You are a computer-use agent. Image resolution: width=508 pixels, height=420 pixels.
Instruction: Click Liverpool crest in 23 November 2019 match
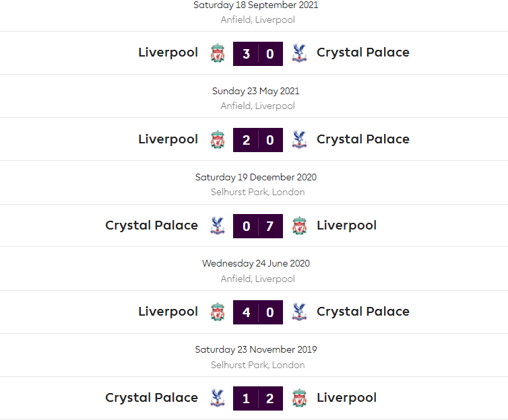point(299,398)
